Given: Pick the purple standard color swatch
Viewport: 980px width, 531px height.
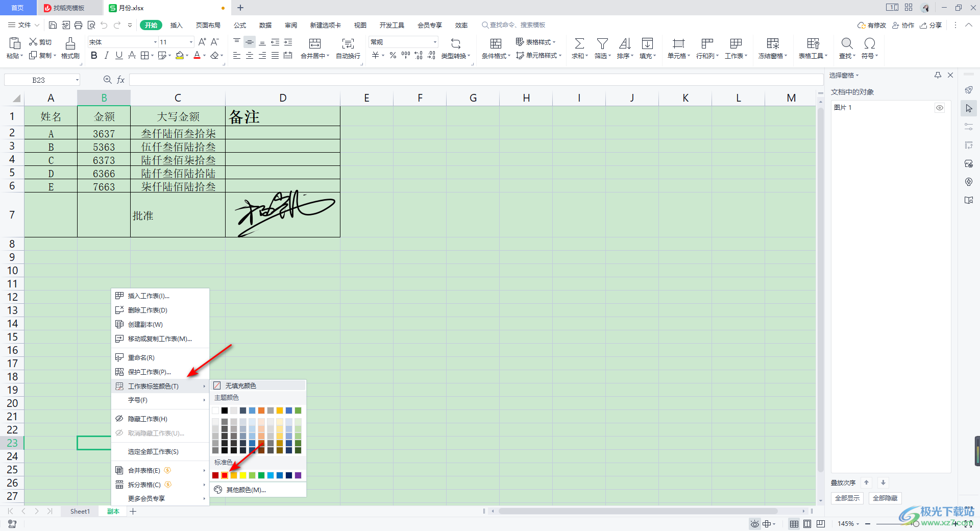Looking at the screenshot, I should click(298, 475).
